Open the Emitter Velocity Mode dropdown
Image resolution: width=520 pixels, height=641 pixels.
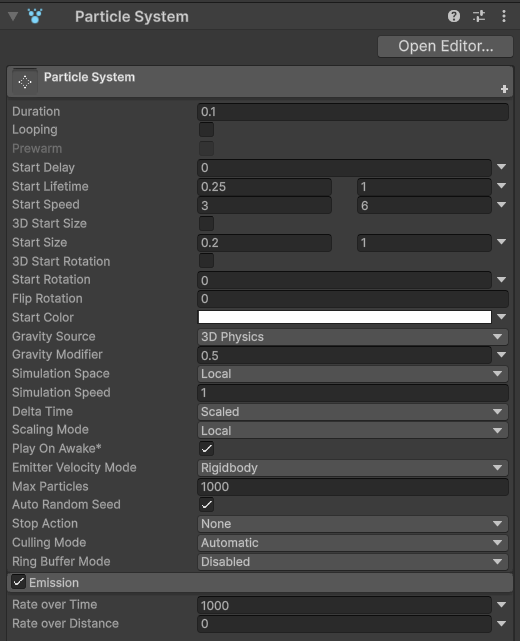point(353,468)
